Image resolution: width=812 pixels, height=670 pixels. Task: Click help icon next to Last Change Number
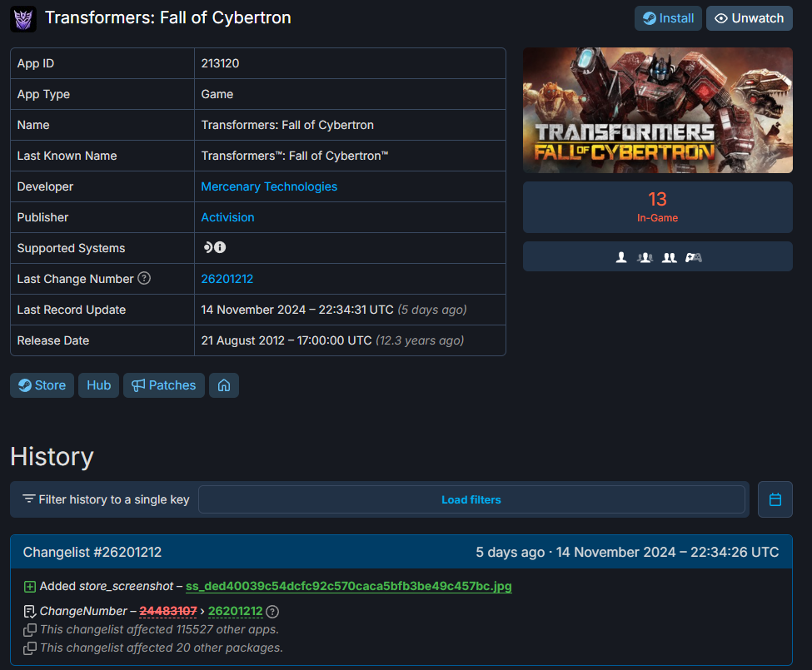[144, 278]
